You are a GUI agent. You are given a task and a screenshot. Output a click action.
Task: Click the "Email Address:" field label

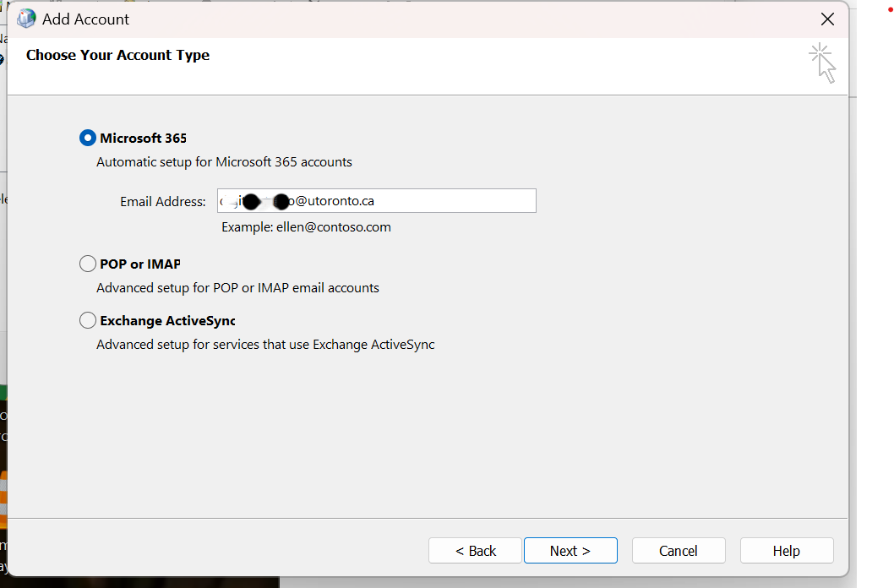tap(162, 202)
